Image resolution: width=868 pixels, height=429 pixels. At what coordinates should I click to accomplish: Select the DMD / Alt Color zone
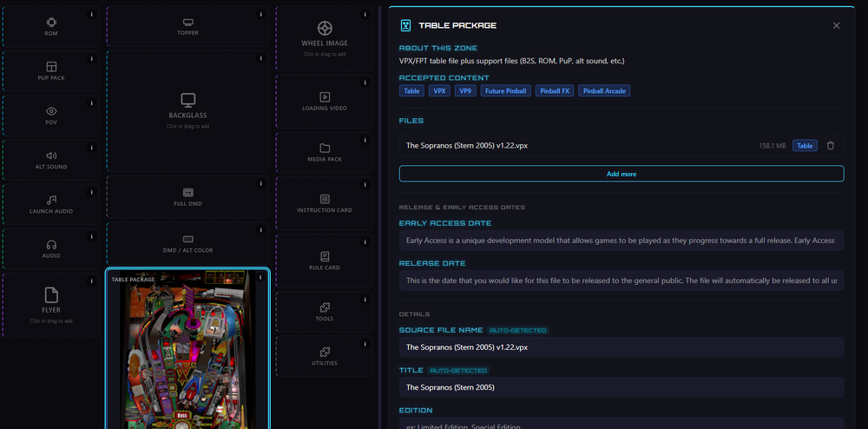[x=187, y=243]
